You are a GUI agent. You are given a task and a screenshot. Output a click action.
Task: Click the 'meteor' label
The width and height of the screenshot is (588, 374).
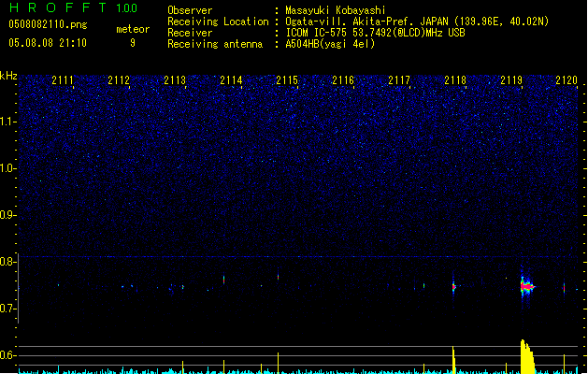(x=133, y=29)
